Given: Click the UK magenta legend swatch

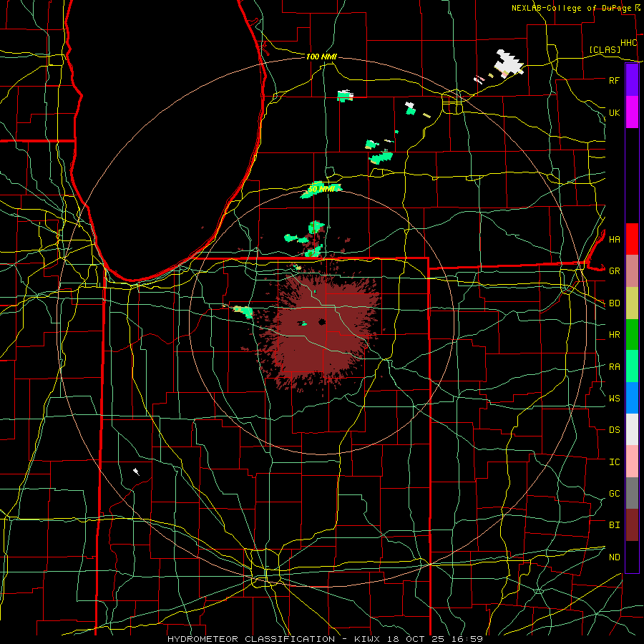Looking at the screenshot, I should (632, 112).
